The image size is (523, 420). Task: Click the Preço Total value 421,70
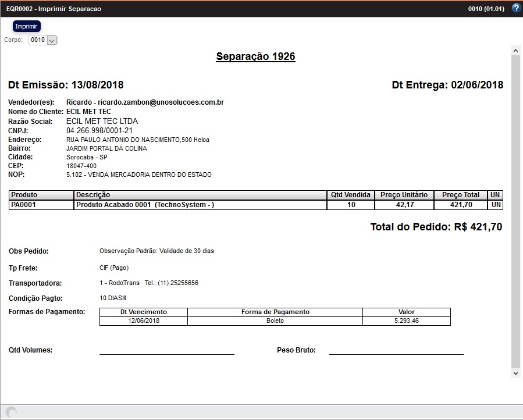coord(460,205)
